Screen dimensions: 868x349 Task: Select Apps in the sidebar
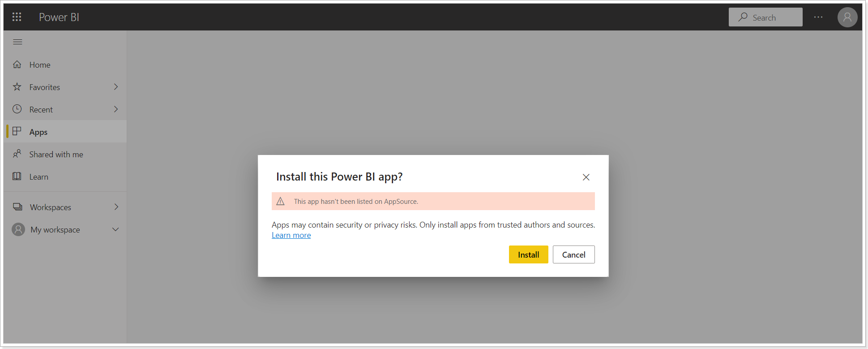(x=65, y=132)
